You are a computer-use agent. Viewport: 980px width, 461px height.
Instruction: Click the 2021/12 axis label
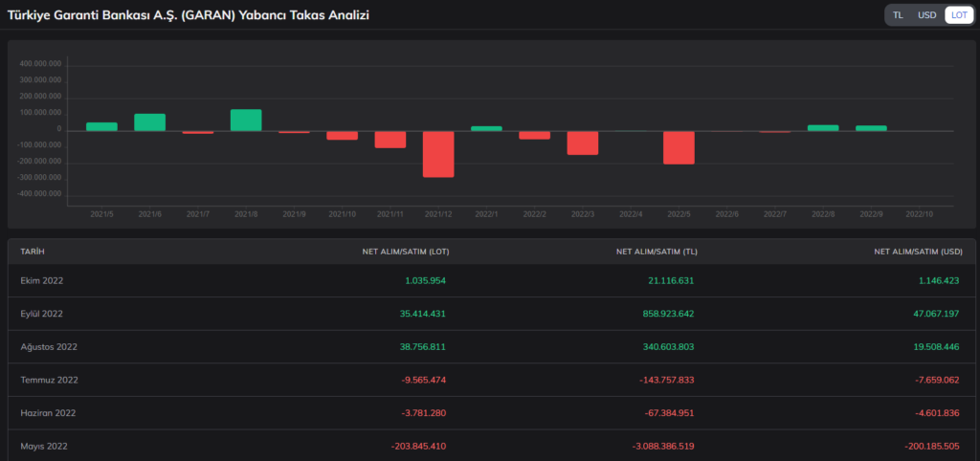coord(438,213)
